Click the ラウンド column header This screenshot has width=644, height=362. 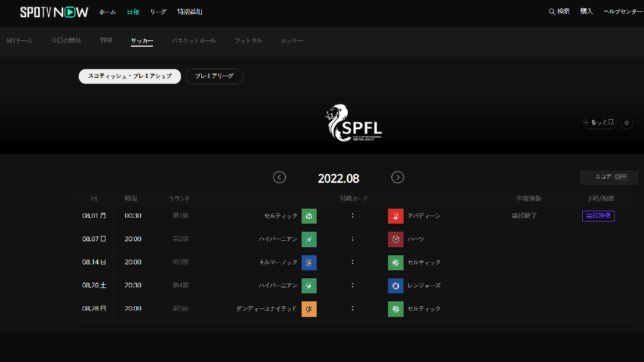tap(179, 198)
